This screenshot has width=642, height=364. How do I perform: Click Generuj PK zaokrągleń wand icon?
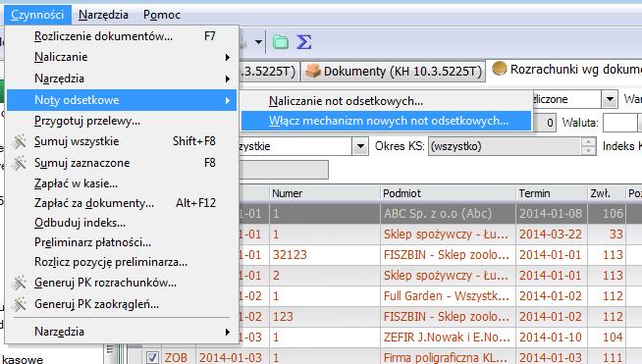click(x=19, y=304)
